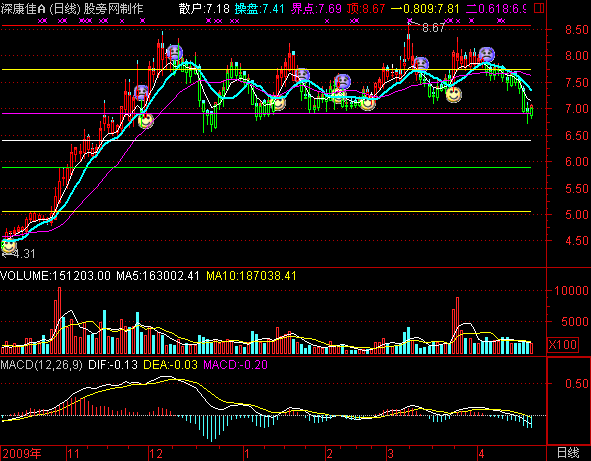Toggle the 操盘 7.41 indicator line label
This screenshot has width=591, height=461.
click(259, 8)
